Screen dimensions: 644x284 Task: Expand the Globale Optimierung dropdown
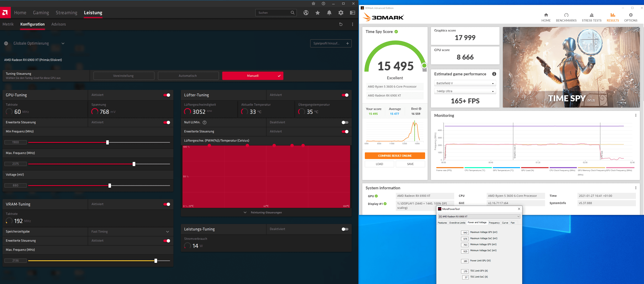coord(63,43)
